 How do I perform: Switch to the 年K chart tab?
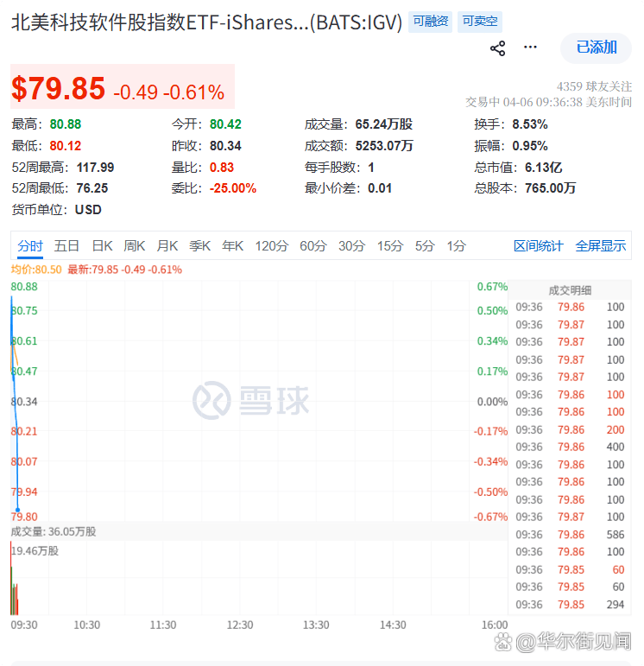click(x=233, y=246)
